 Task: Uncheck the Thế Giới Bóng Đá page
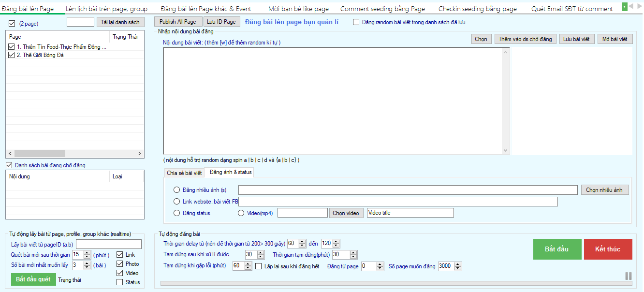(x=11, y=55)
